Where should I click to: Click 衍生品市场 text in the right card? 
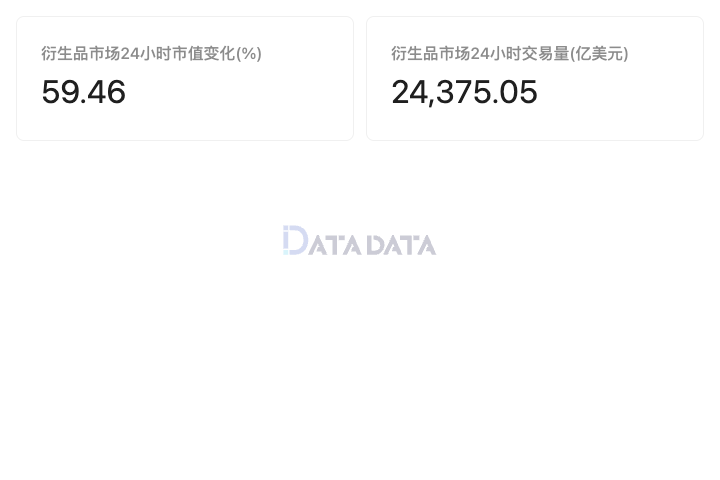[431, 53]
